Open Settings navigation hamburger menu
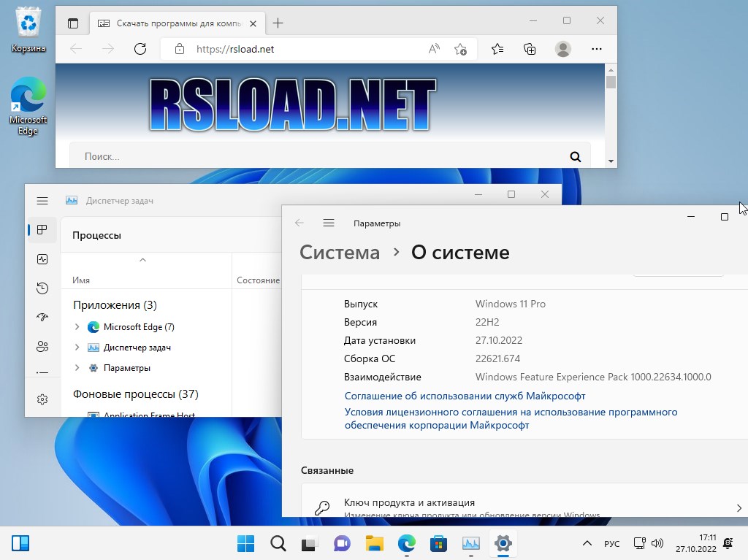 click(329, 223)
